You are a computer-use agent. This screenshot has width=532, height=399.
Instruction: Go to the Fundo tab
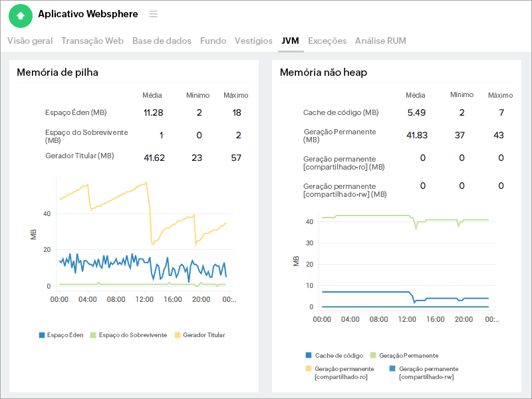[x=213, y=41]
